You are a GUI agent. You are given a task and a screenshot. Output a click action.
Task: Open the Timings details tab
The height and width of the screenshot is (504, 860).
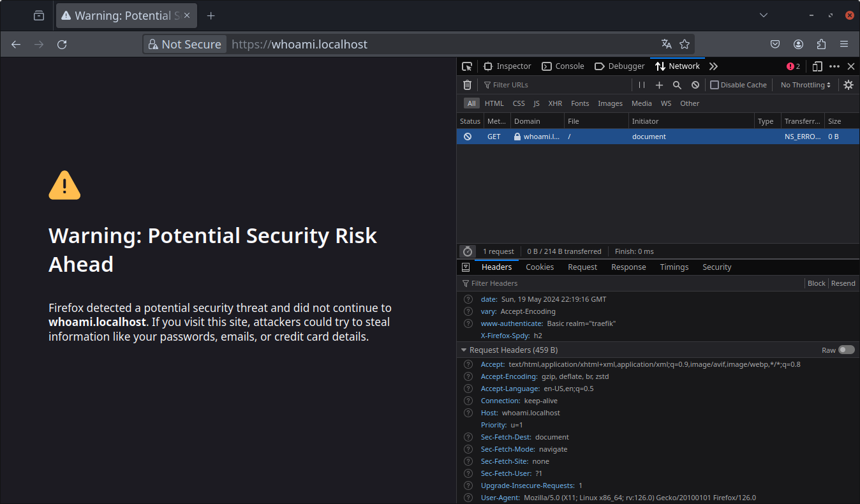click(x=674, y=267)
